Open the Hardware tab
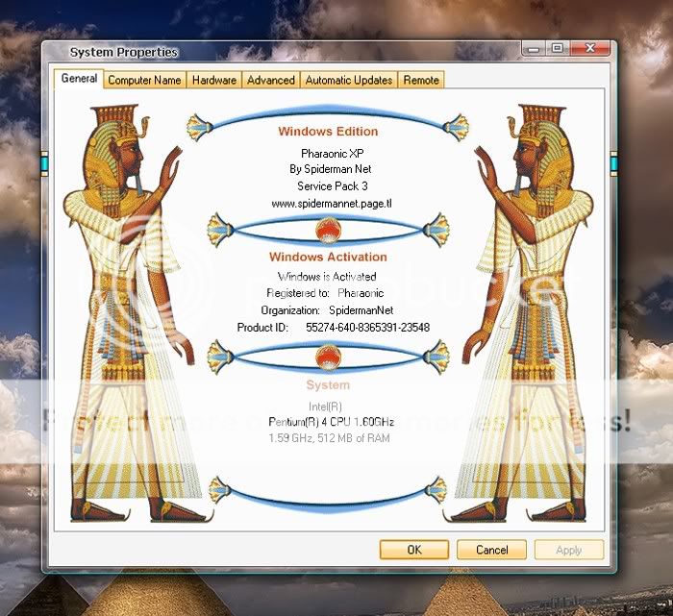The width and height of the screenshot is (673, 616). point(214,80)
